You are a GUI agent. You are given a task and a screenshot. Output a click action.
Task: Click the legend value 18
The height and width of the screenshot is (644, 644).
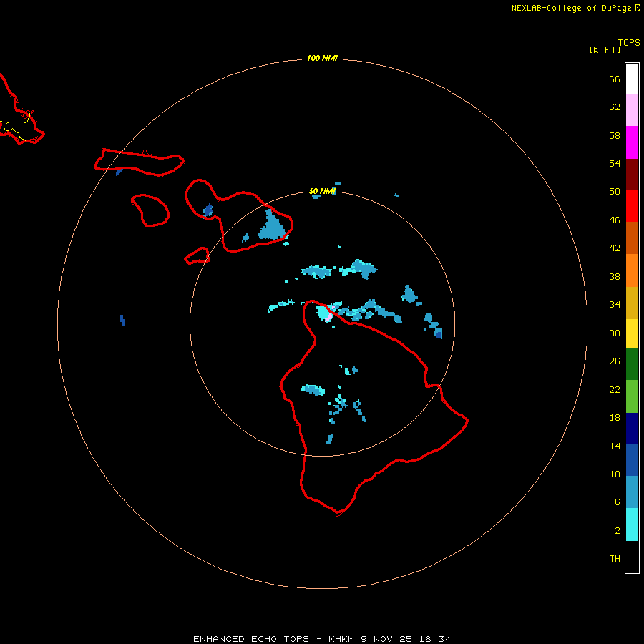615,418
